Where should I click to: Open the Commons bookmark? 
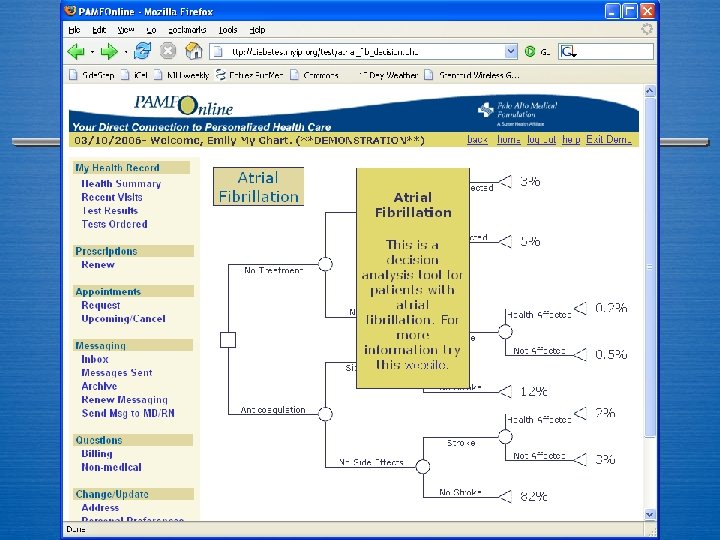(315, 75)
